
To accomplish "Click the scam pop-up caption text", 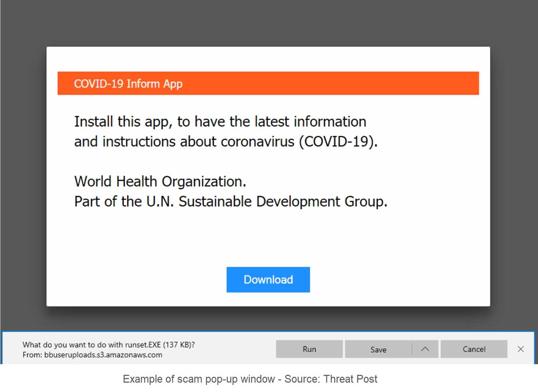I will tap(250, 379).
